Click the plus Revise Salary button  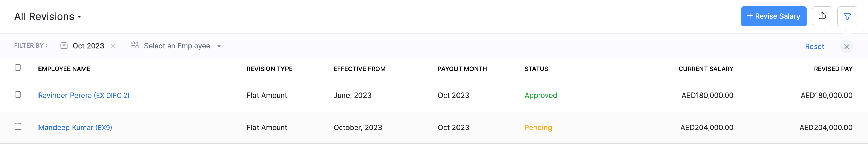(773, 16)
